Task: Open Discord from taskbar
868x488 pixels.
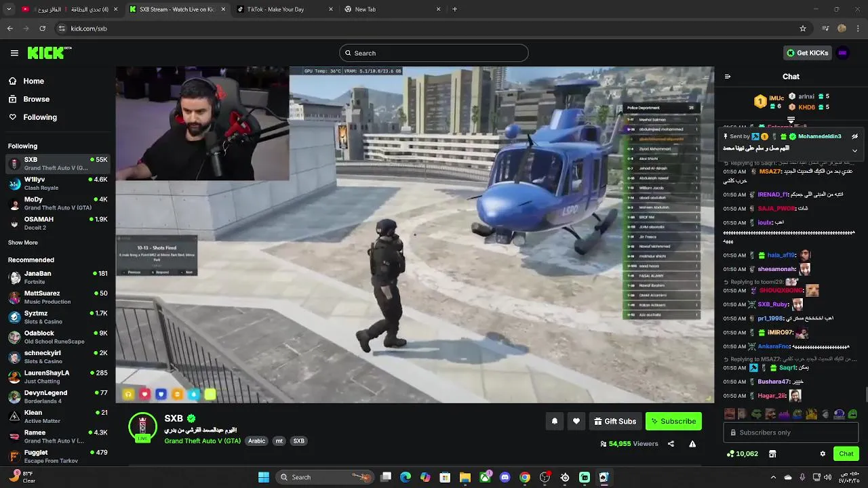Action: point(505,477)
